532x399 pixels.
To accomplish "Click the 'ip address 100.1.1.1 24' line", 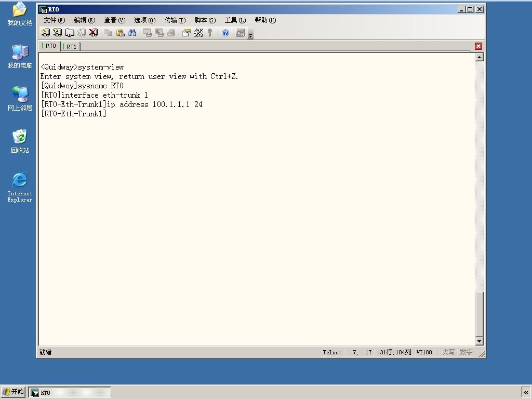I will point(122,104).
